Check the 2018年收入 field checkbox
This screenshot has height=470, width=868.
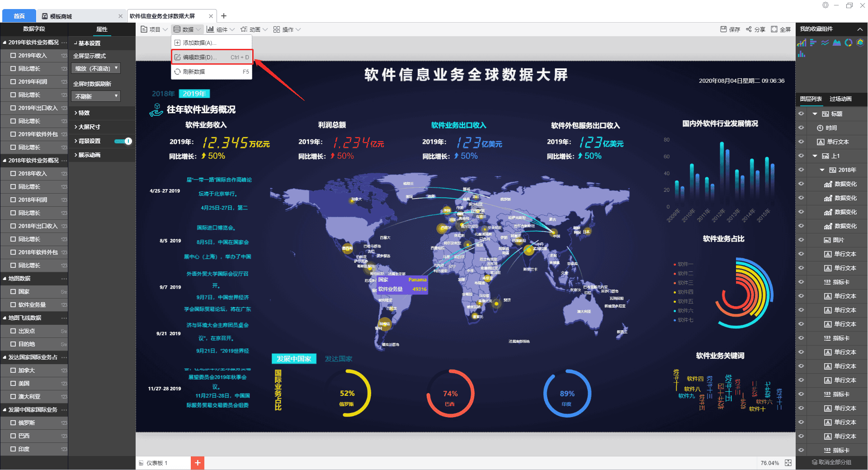click(x=13, y=174)
